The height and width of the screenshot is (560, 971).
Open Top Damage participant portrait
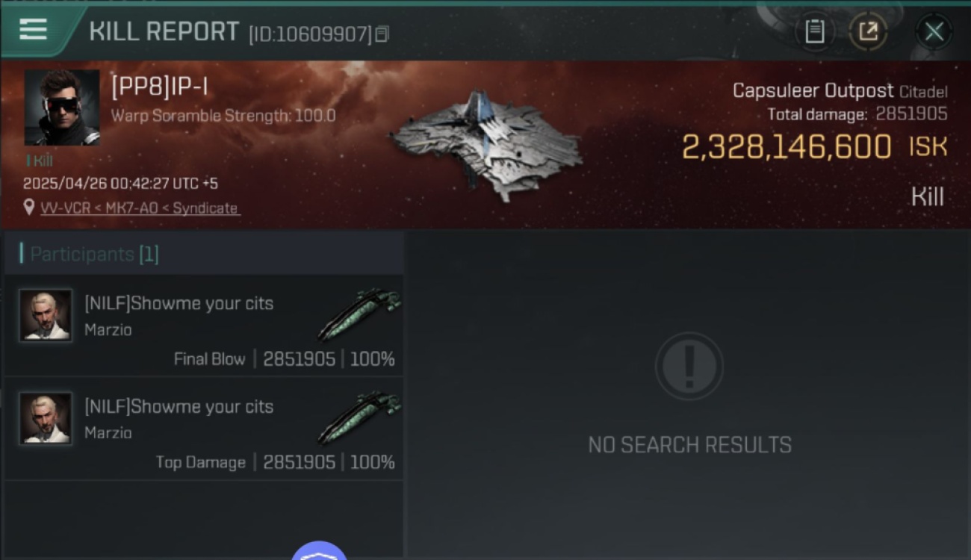coord(46,418)
